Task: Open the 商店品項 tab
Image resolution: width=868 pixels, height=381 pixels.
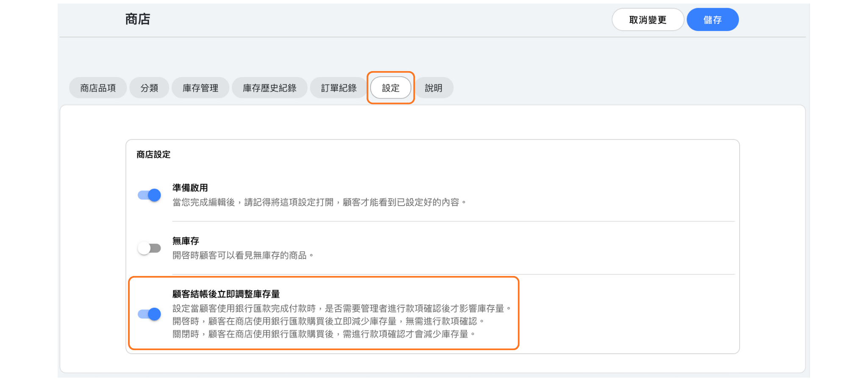Action: pyautogui.click(x=98, y=88)
